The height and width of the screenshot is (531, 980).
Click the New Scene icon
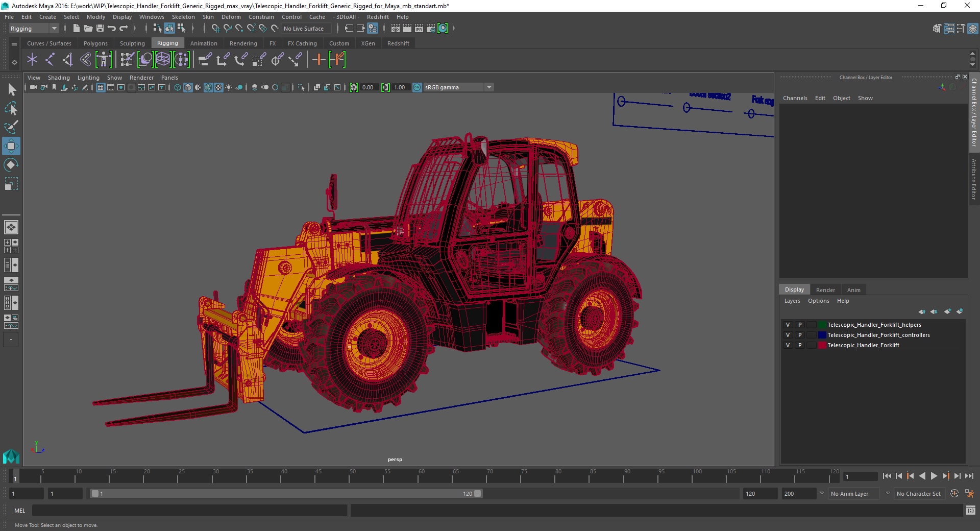[x=76, y=29]
